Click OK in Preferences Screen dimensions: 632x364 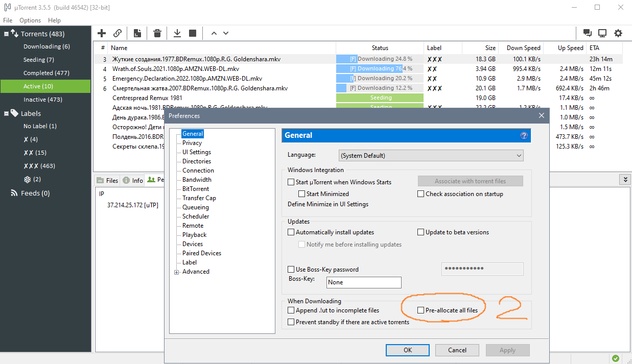pyautogui.click(x=408, y=350)
